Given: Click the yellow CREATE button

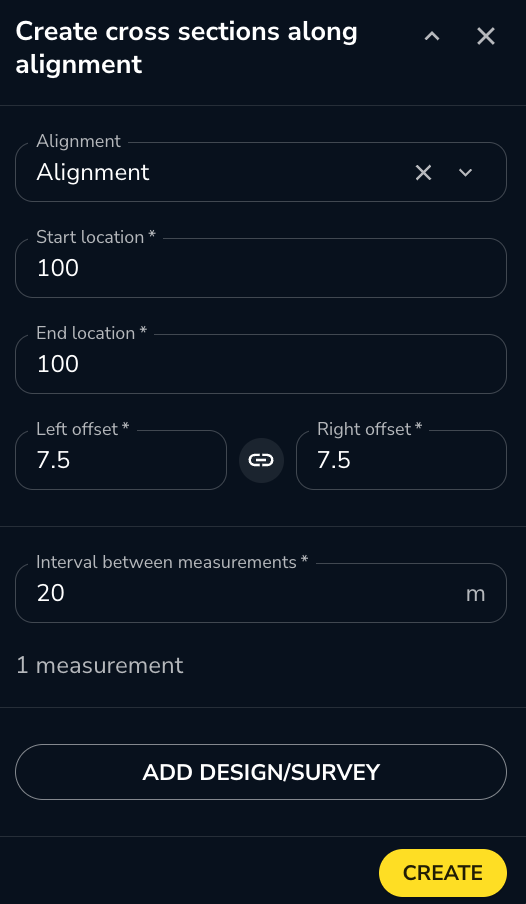Looking at the screenshot, I should tap(443, 873).
